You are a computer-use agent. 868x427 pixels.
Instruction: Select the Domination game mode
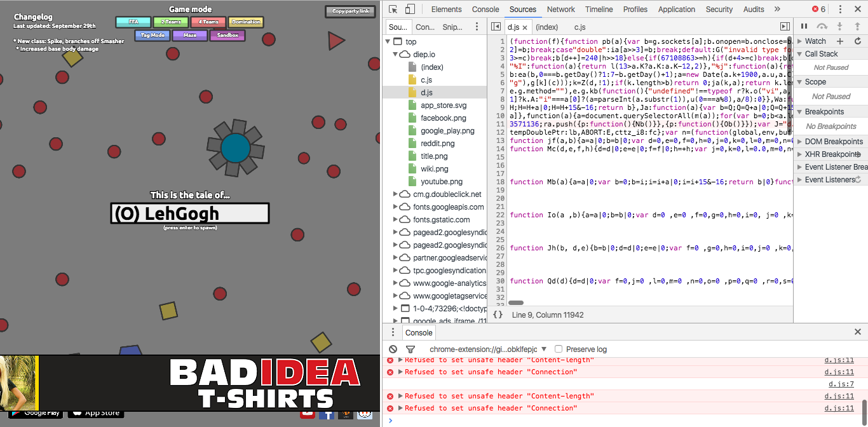coord(246,22)
